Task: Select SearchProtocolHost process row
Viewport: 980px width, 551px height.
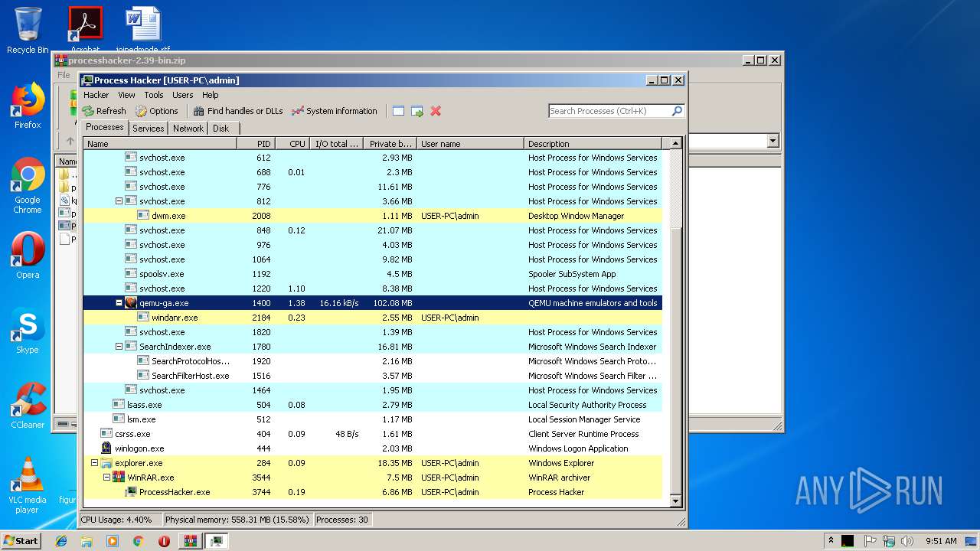Action: tap(372, 361)
